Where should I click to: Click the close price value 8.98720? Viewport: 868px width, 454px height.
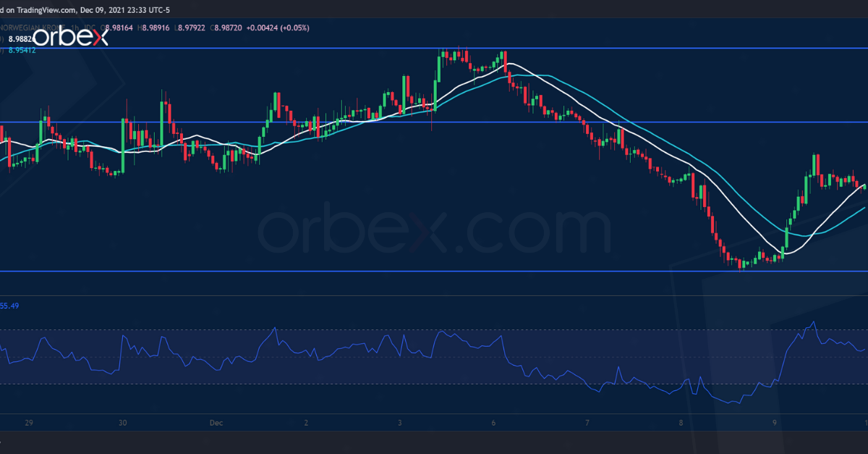tap(228, 28)
